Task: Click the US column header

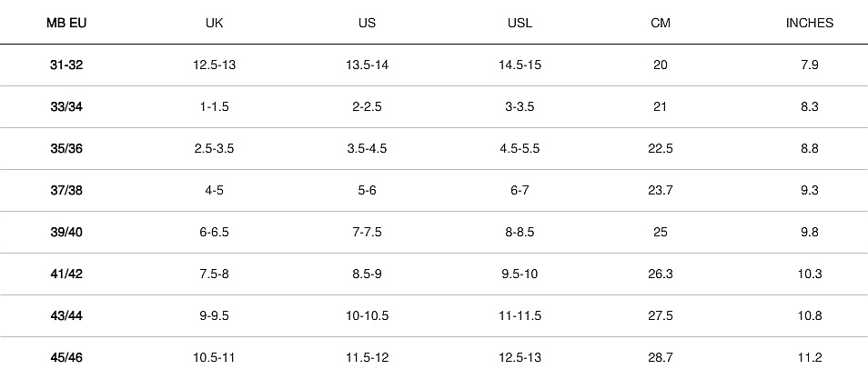Action: (367, 23)
